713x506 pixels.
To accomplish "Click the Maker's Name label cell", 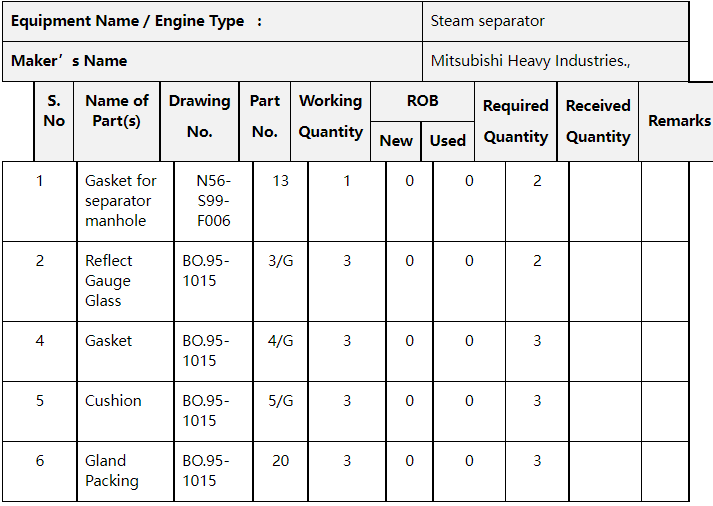I will (x=69, y=61).
